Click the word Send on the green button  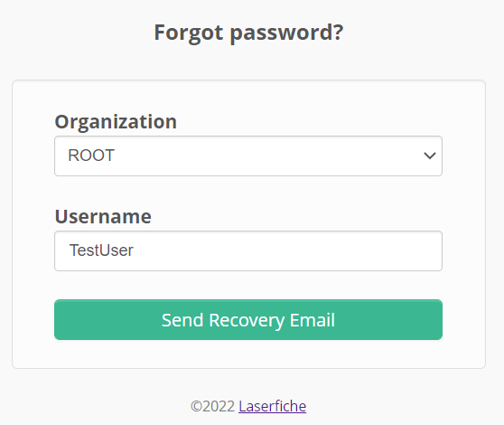click(182, 320)
